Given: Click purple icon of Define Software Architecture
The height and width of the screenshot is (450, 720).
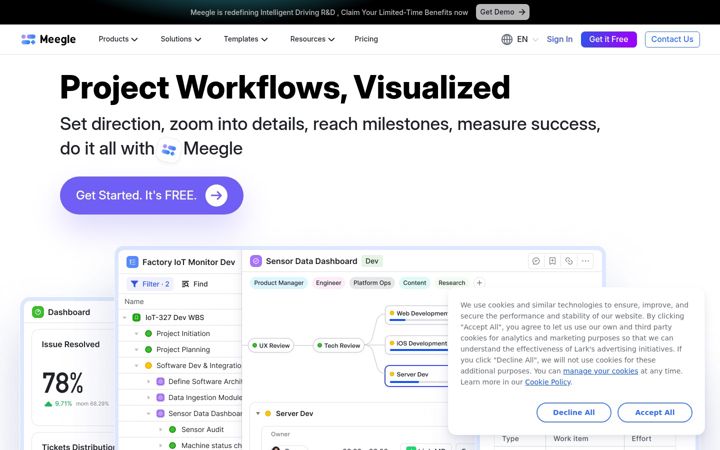Looking at the screenshot, I should click(x=160, y=382).
